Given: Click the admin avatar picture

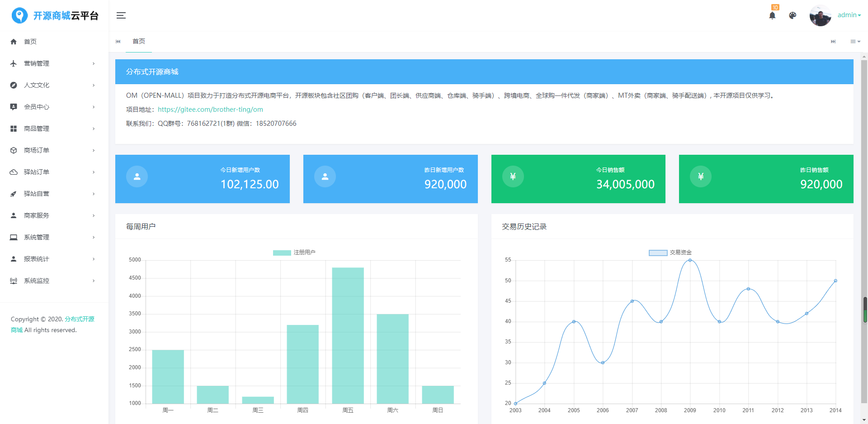Looking at the screenshot, I should pyautogui.click(x=820, y=16).
